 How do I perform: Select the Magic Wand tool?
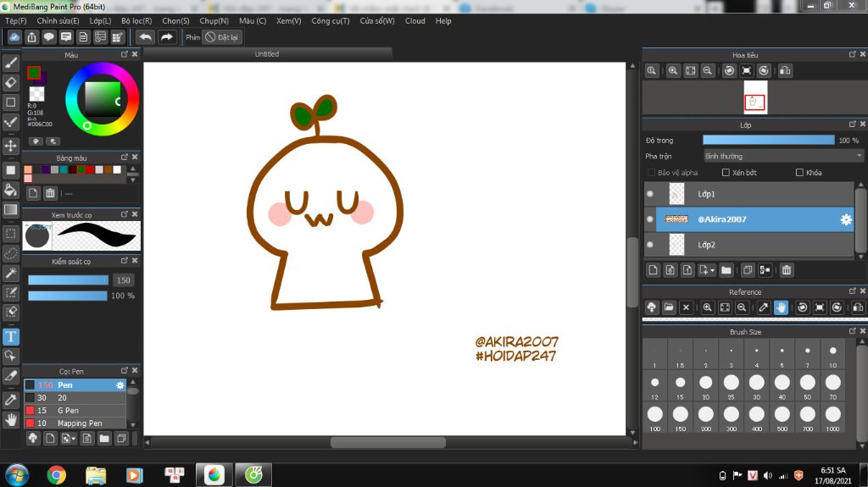point(10,272)
